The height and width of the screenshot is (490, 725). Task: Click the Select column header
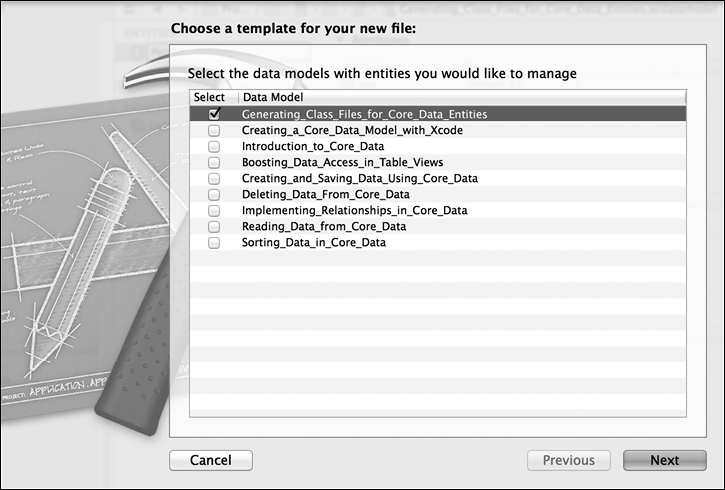pos(209,98)
